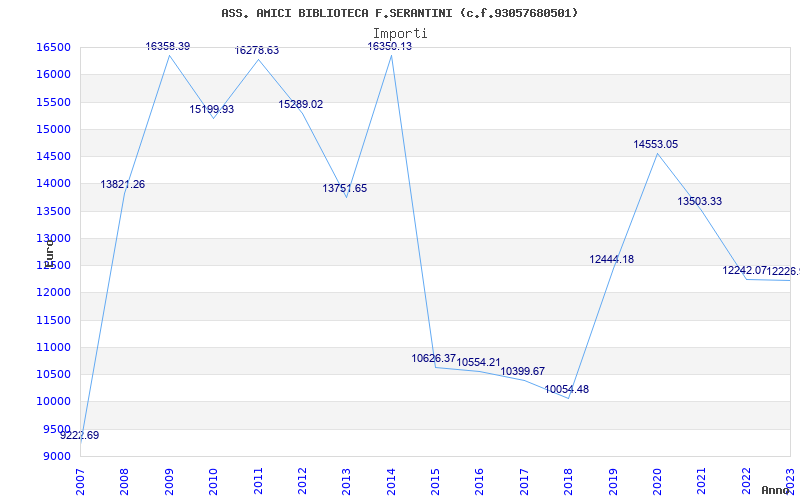Viewport: 800px width, 500px height.
Task: Select data label 16350.13
Action: pos(390,46)
